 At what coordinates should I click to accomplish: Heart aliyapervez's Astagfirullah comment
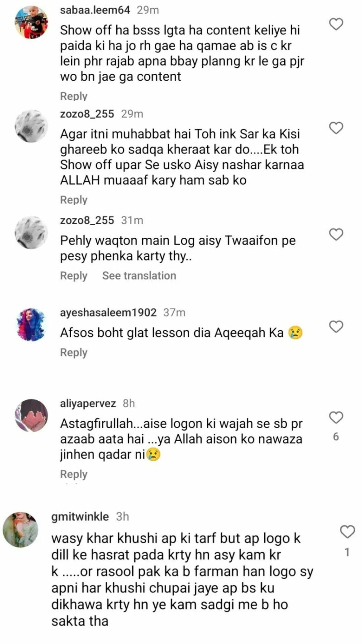pos(336,417)
